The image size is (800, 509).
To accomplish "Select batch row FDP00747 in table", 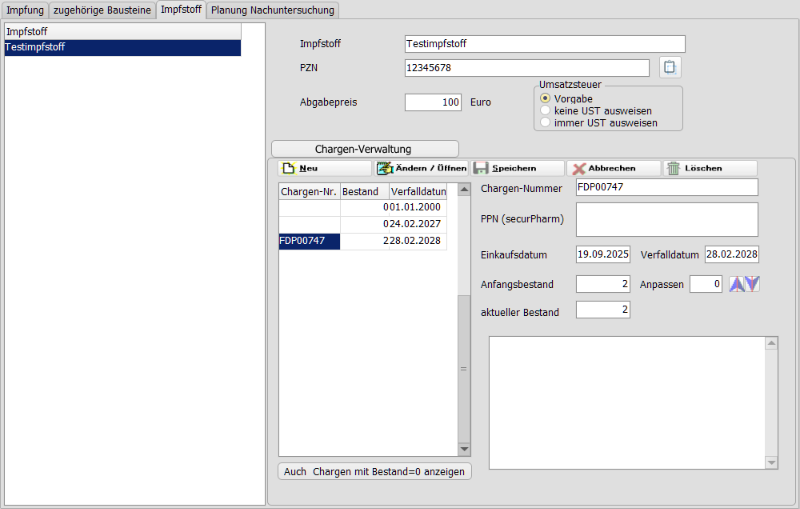I will 309,241.
